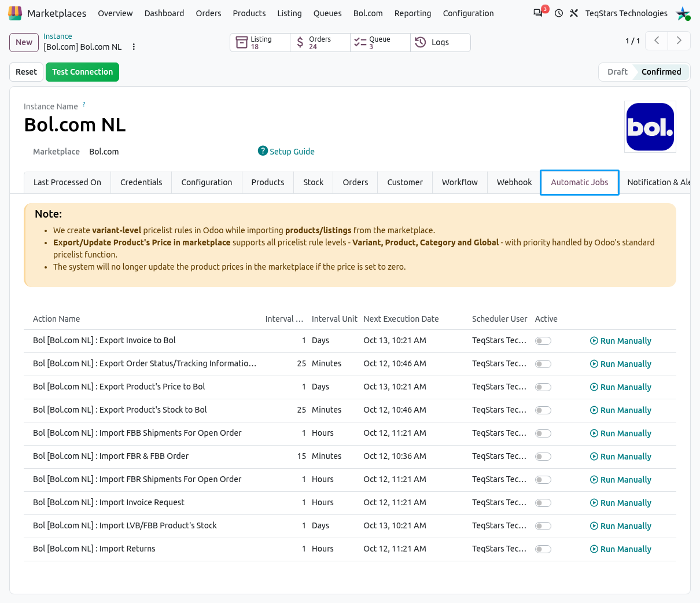Run Import FBR & FBB Order manually

click(x=621, y=457)
